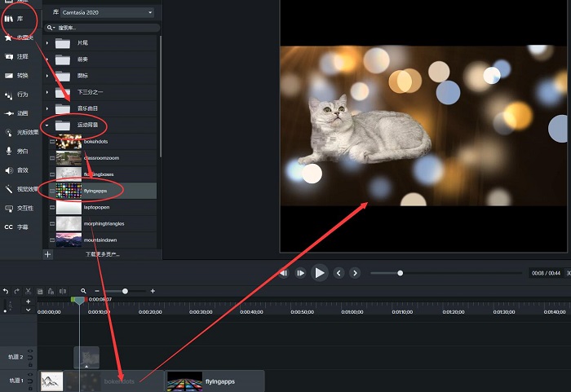Play the preview video

click(320, 273)
